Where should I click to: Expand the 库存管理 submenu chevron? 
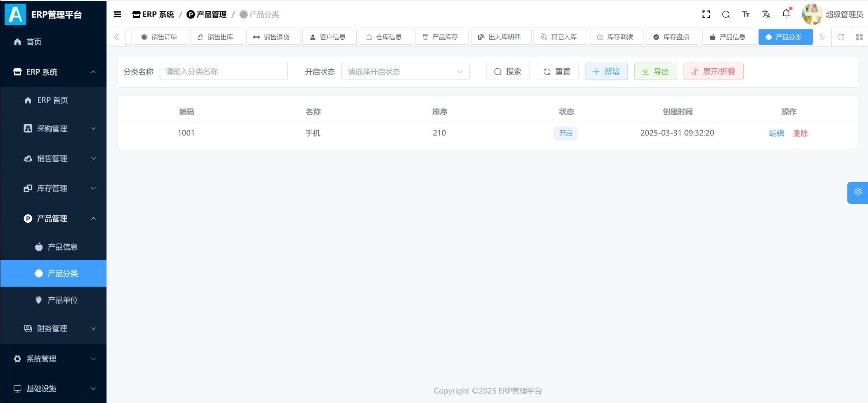coord(94,188)
